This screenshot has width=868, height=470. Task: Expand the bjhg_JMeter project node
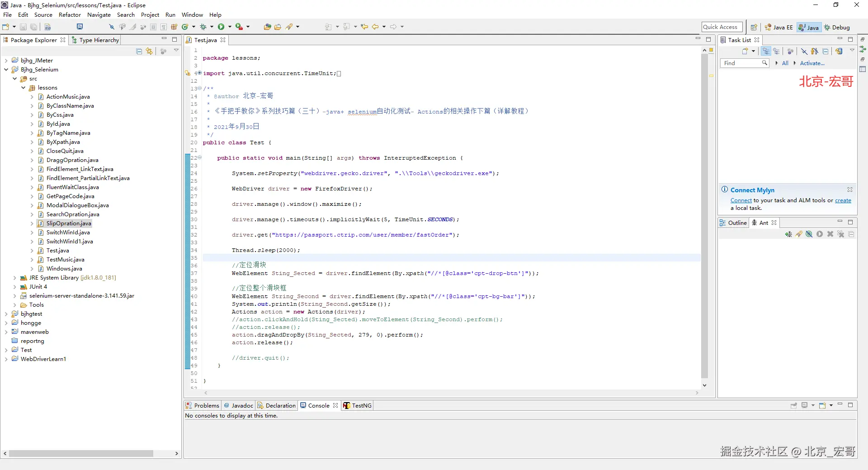(6, 61)
